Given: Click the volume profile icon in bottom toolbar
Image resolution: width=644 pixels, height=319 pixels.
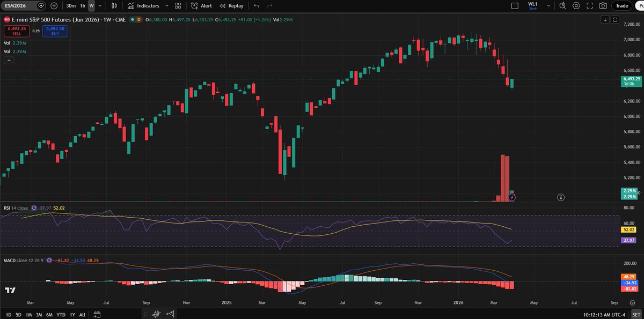Looking at the screenshot, I should (x=170, y=314).
